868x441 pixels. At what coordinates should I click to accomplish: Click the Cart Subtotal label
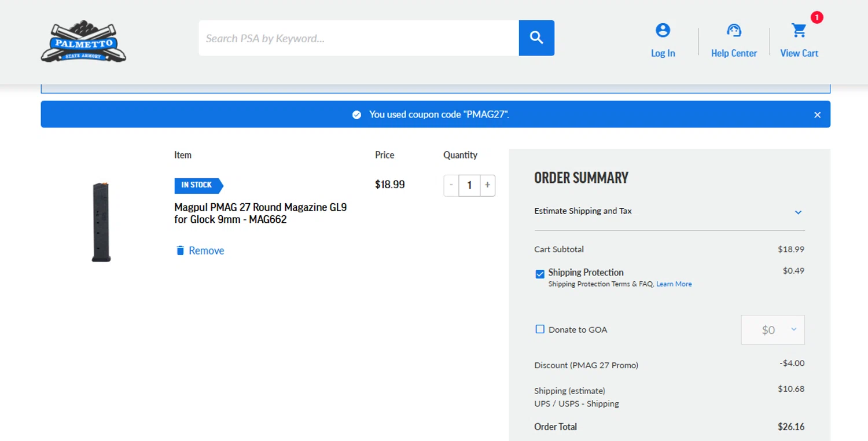coord(559,249)
